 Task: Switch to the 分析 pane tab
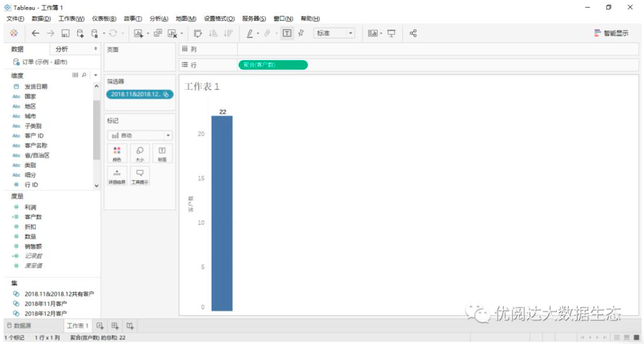click(x=62, y=49)
